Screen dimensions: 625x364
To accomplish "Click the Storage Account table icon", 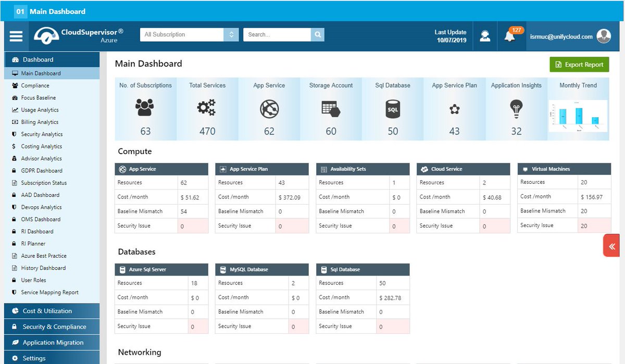I will pos(331,109).
